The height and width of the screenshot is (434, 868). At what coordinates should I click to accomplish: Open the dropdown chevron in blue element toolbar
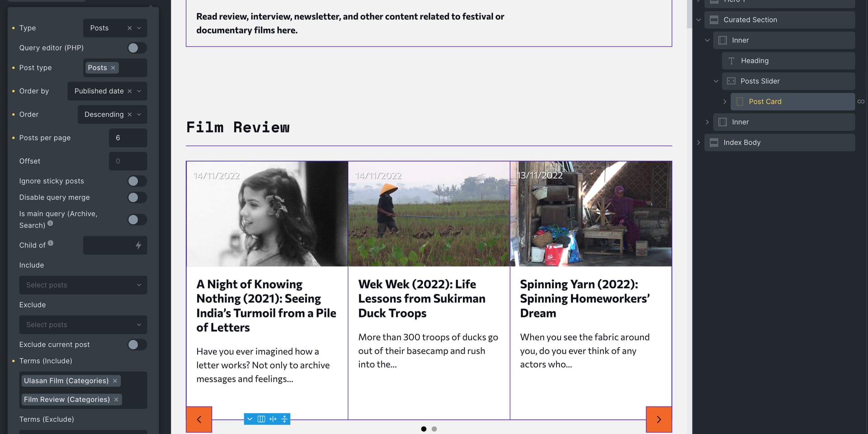250,419
